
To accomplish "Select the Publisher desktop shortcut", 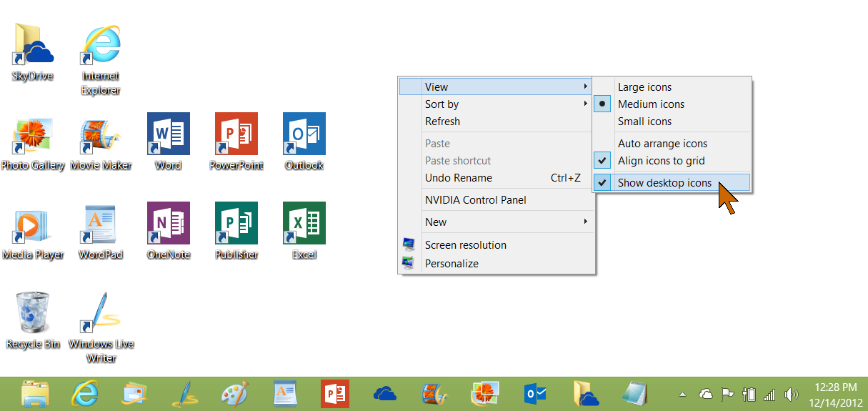I will 236,231.
